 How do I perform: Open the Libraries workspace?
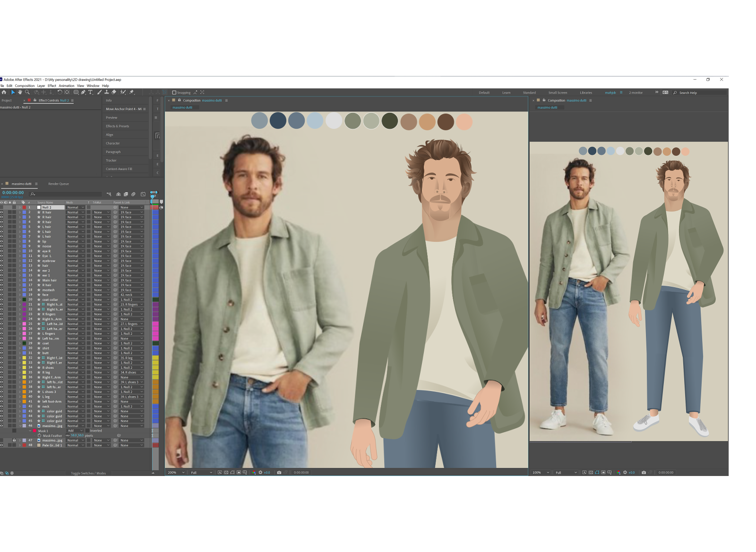point(586,93)
